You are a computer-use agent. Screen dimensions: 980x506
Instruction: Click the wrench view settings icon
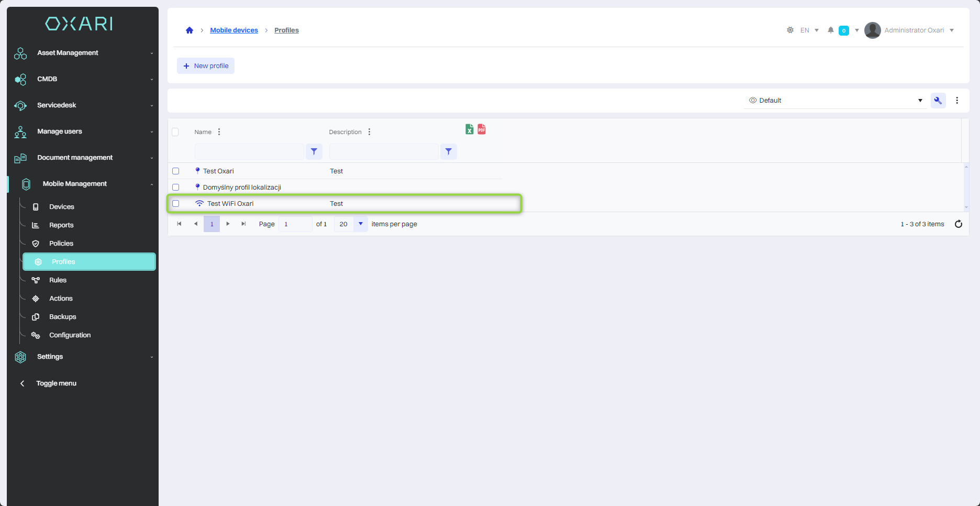(938, 101)
